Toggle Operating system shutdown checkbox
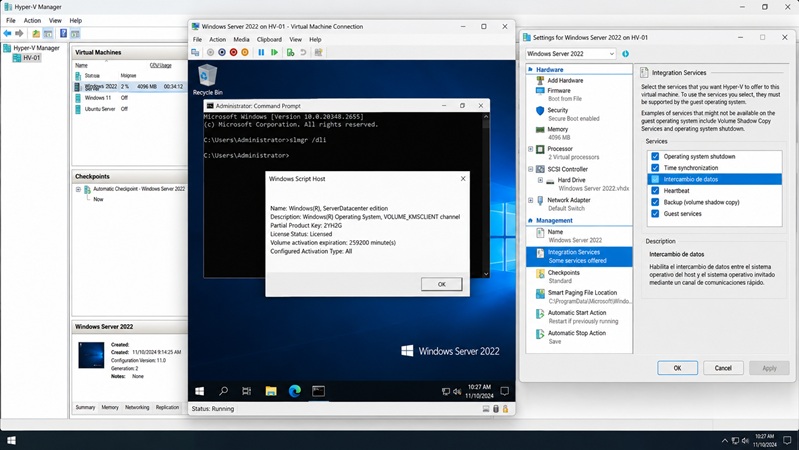The height and width of the screenshot is (450, 799). pyautogui.click(x=655, y=156)
